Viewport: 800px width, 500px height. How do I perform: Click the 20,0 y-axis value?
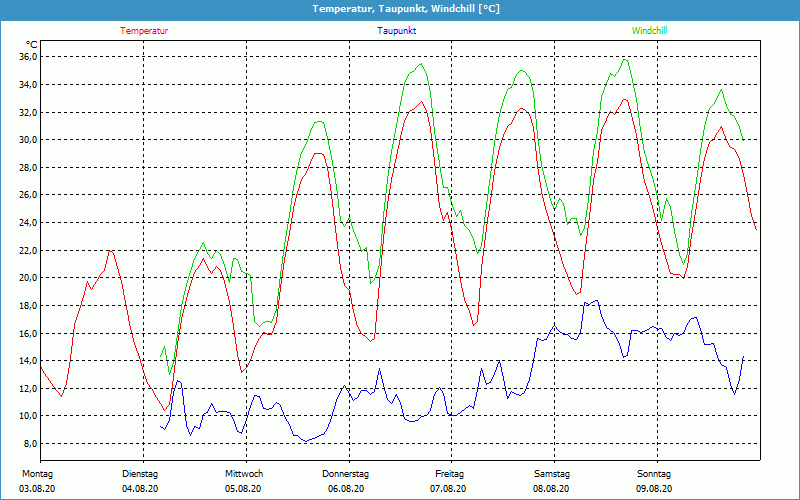coord(28,278)
